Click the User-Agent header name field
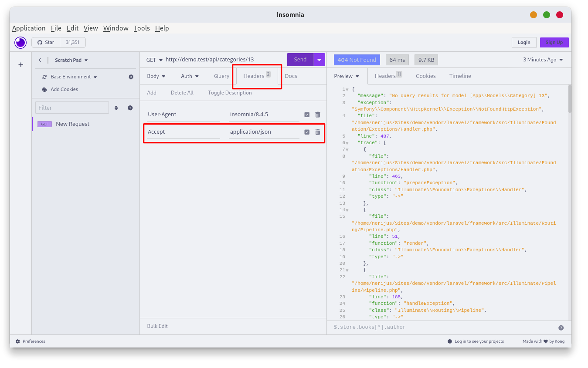This screenshot has width=588, height=368. click(184, 115)
